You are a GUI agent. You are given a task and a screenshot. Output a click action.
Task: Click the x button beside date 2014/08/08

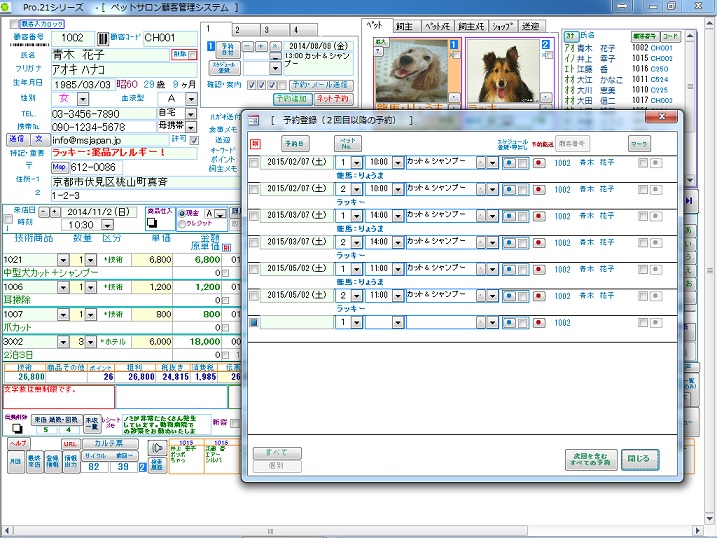point(275,46)
